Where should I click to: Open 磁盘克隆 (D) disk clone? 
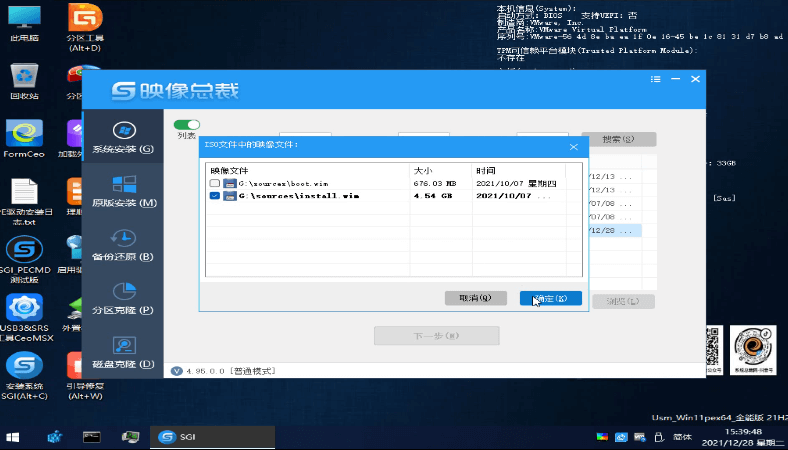[x=123, y=351]
